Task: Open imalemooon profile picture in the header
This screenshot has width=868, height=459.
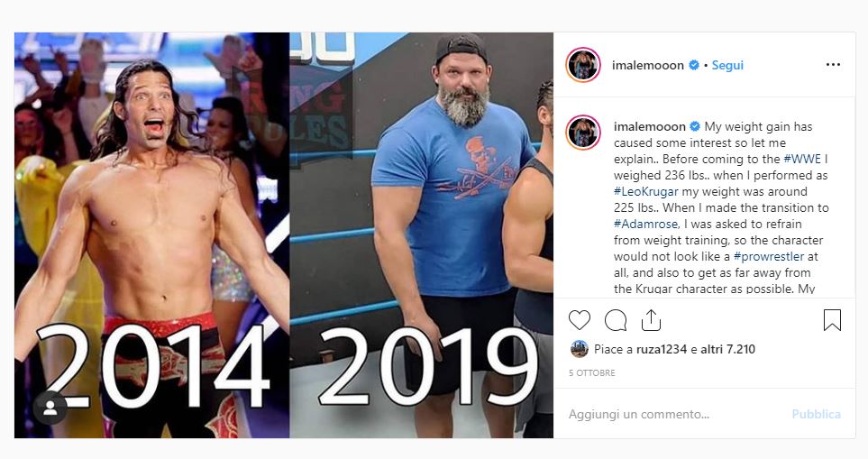Action: pyautogui.click(x=583, y=65)
